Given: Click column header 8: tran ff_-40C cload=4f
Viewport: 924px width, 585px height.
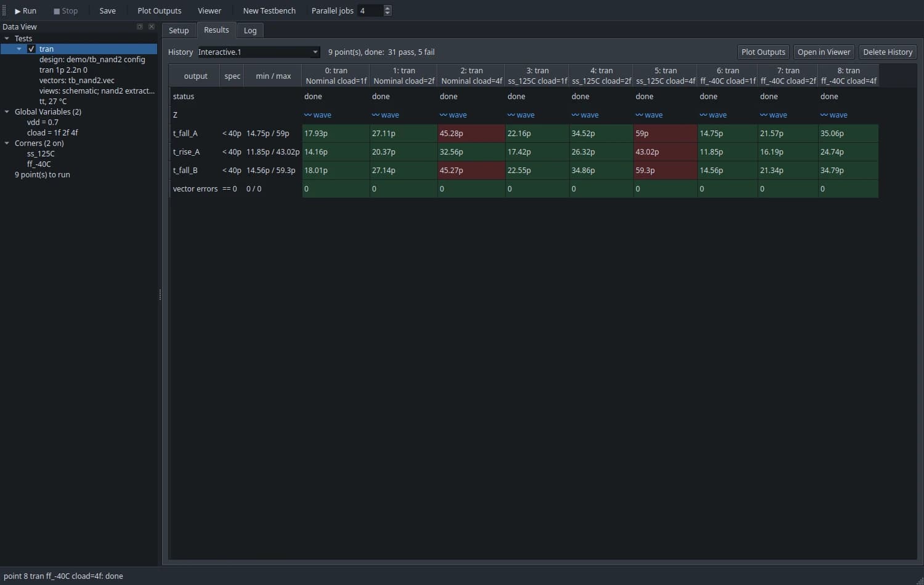Looking at the screenshot, I should tap(849, 76).
